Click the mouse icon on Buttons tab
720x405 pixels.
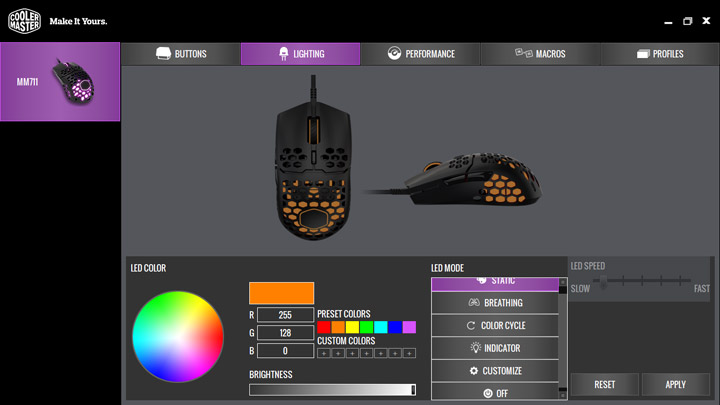tap(163, 53)
